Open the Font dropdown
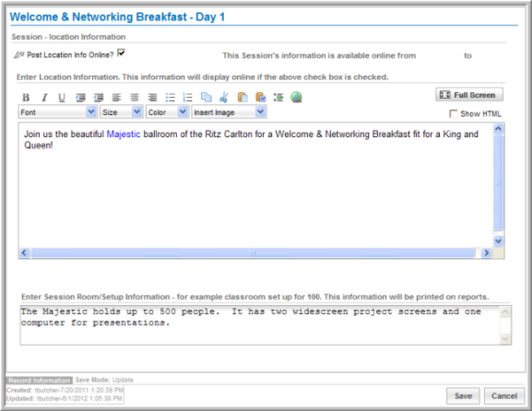The image size is (532, 411). [x=58, y=112]
